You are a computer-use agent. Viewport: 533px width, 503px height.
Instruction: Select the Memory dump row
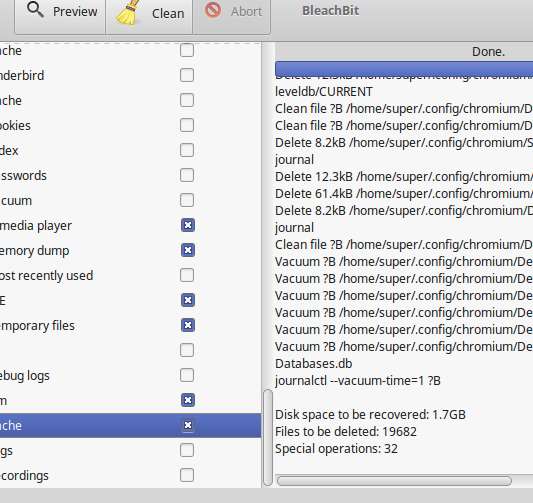click(x=131, y=250)
